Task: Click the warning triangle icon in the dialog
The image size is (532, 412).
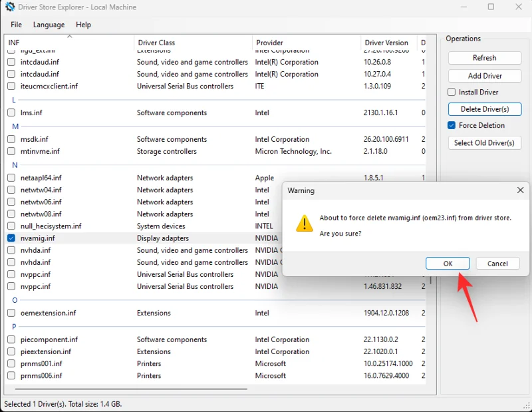Action: click(305, 224)
